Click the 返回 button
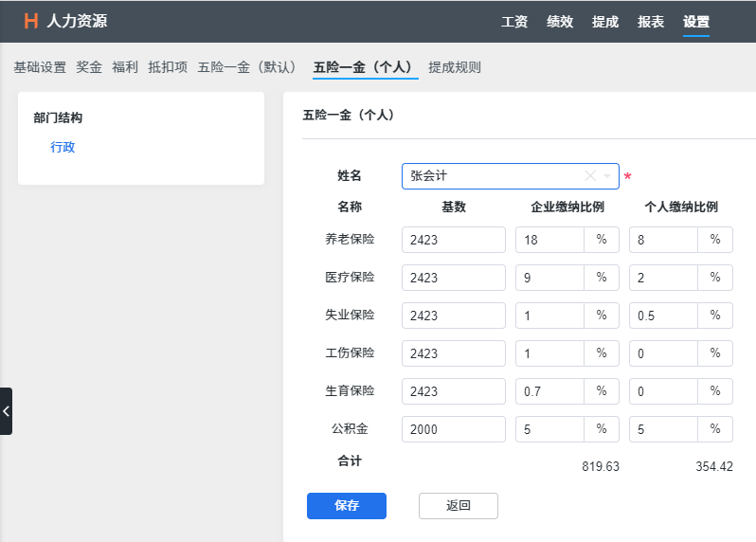 point(459,506)
